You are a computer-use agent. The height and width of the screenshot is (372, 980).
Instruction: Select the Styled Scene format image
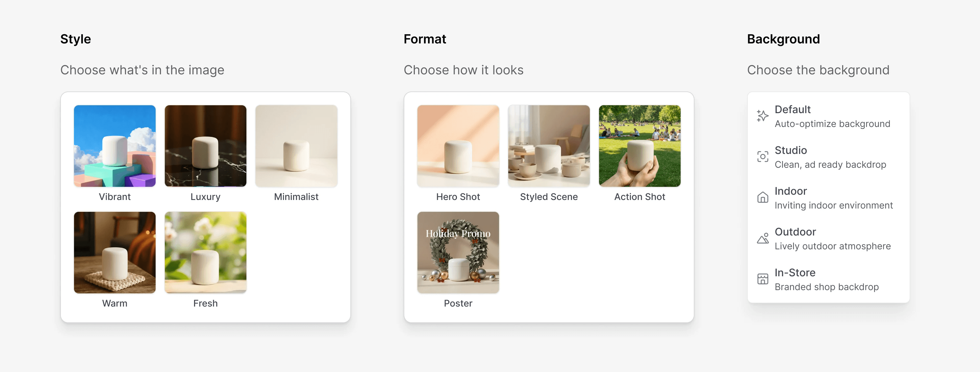[x=549, y=146]
